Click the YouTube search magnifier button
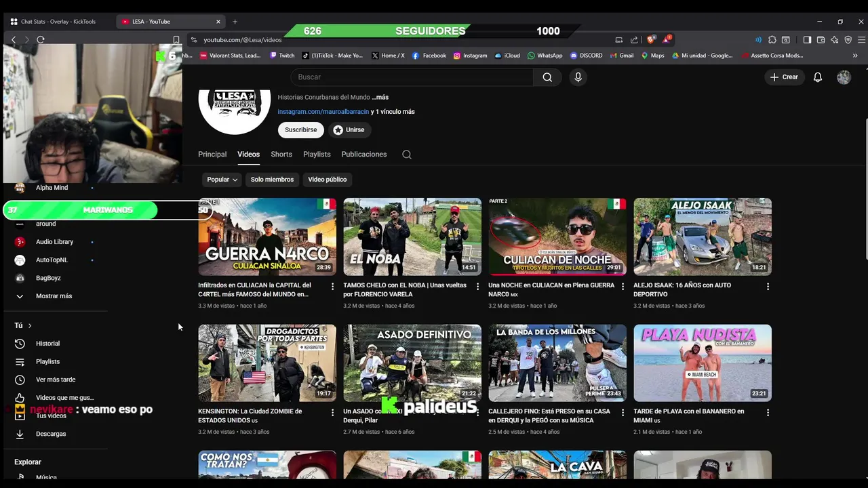Image resolution: width=868 pixels, height=488 pixels. (x=547, y=77)
